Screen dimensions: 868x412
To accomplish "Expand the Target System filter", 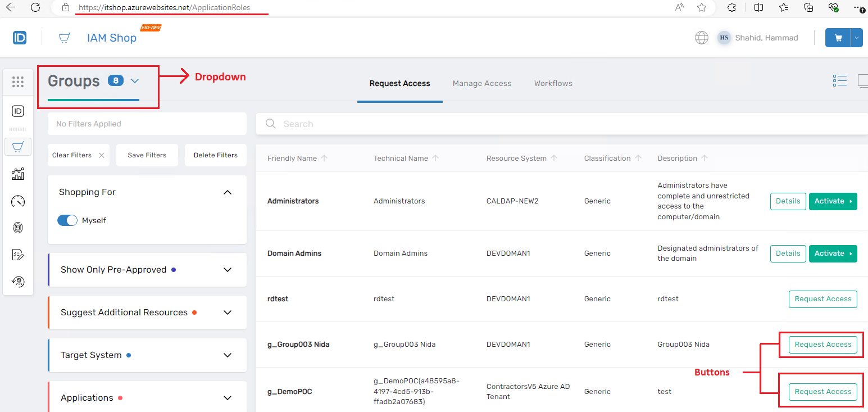I will coord(228,355).
